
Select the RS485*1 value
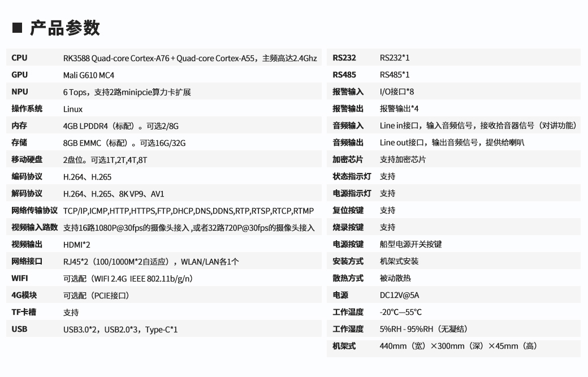pos(395,75)
